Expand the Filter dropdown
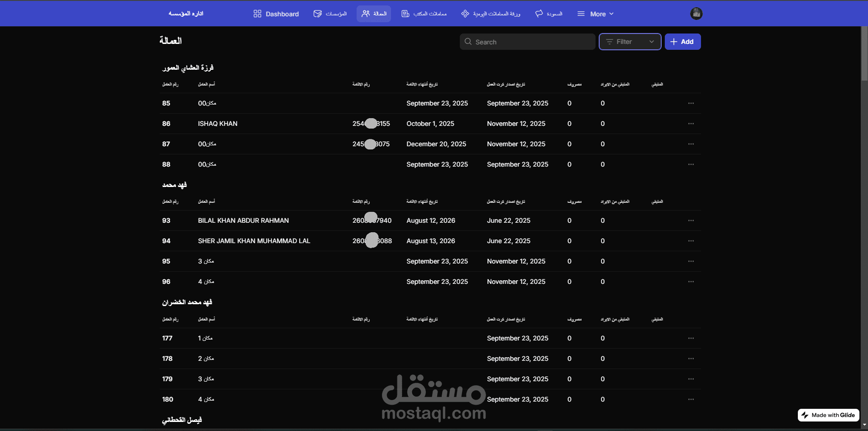This screenshot has height=431, width=868. (630, 42)
